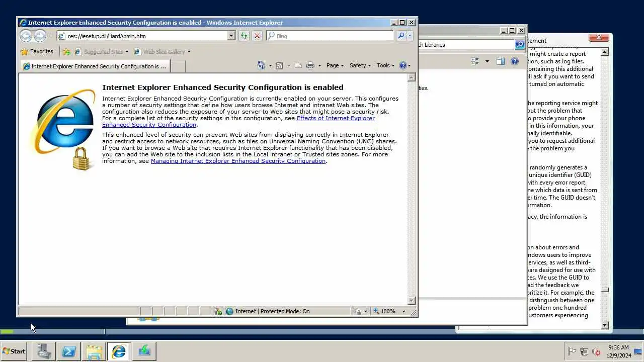Click the Action Center flag tray icon
Viewport: 644px width, 362px height.
coord(572,351)
